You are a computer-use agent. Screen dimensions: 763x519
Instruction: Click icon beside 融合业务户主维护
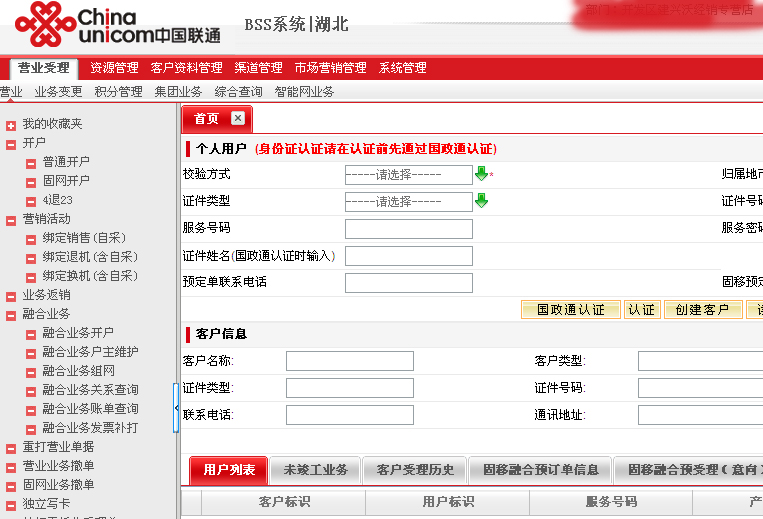tap(31, 354)
